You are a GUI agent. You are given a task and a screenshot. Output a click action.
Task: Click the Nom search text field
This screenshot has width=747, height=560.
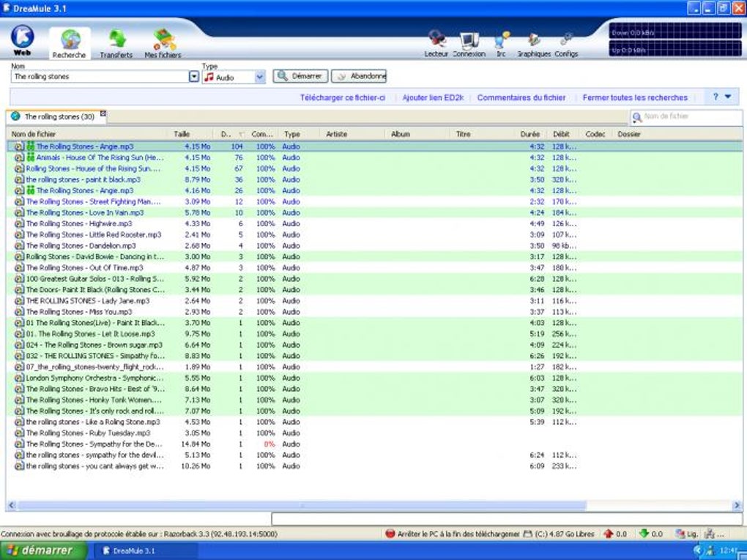(100, 77)
